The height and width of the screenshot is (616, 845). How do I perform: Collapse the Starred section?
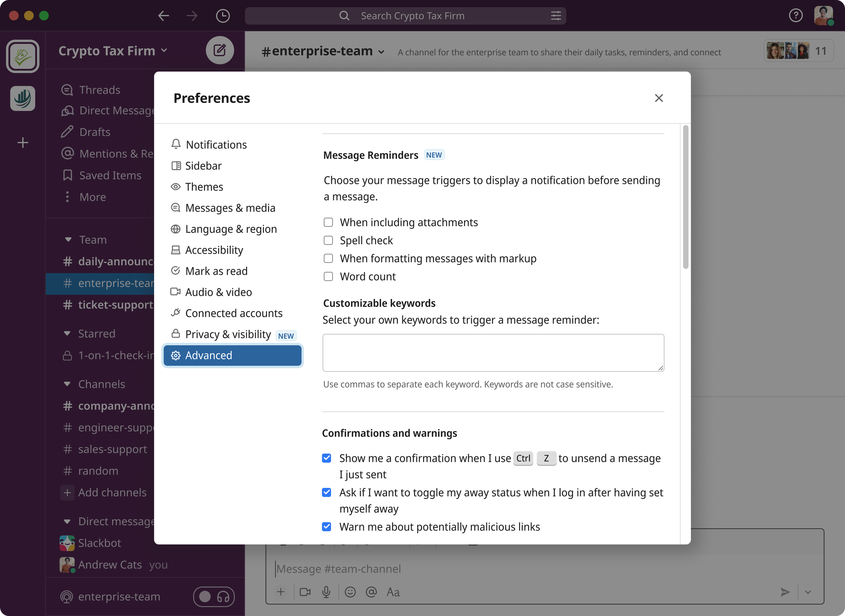(68, 334)
